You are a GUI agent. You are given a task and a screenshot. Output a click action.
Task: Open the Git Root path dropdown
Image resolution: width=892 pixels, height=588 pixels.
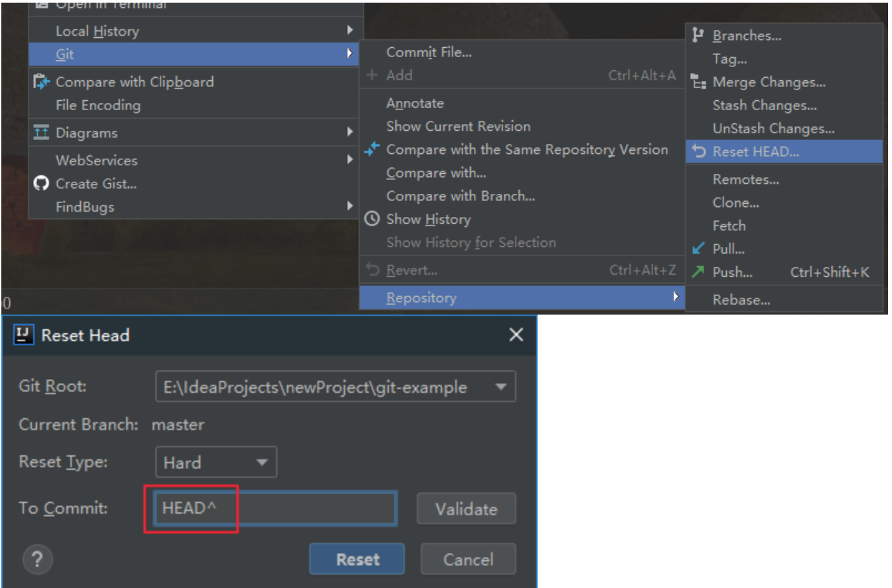[x=501, y=387]
